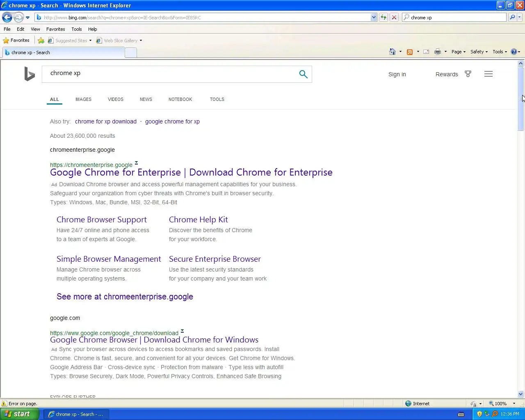
Task: Refresh the page with the green arrows icon
Action: (383, 18)
